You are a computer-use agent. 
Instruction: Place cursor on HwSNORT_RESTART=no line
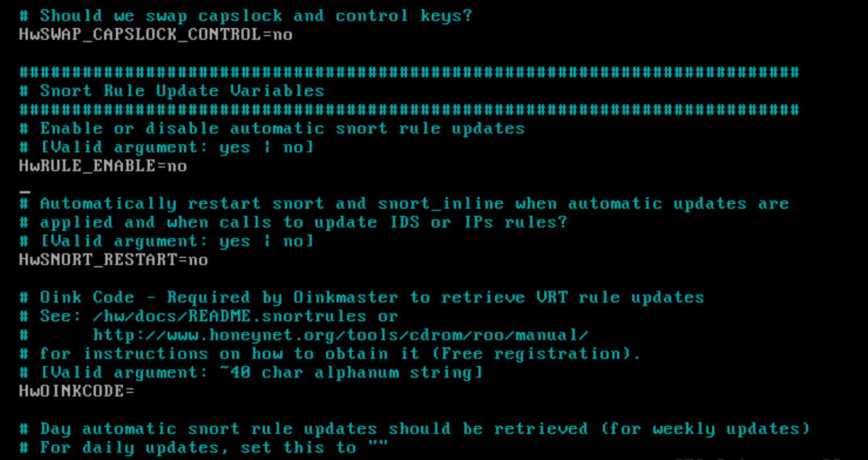pos(113,260)
